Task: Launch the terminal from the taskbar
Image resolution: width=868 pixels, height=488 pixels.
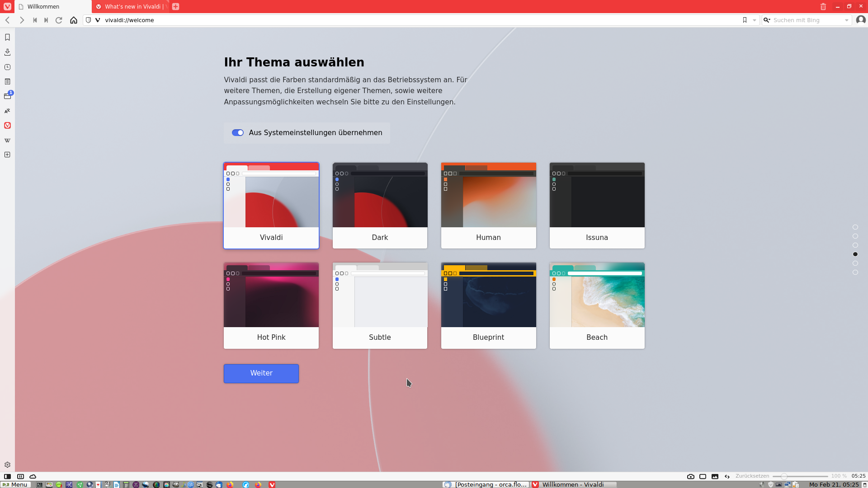Action: pyautogui.click(x=39, y=485)
